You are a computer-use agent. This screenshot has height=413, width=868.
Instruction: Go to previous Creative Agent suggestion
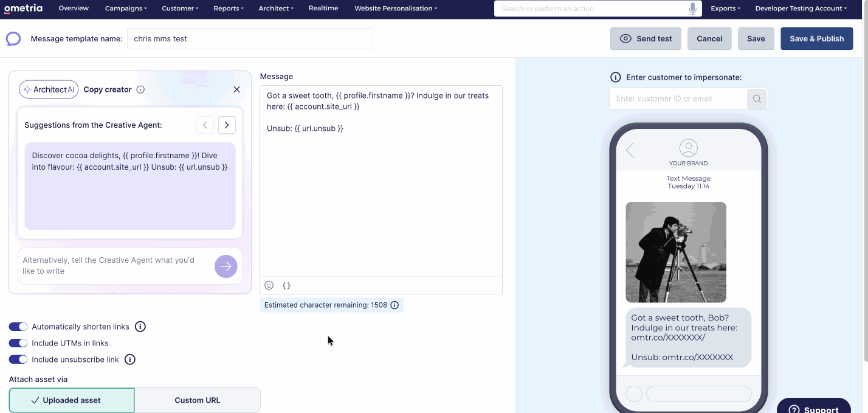(x=205, y=125)
